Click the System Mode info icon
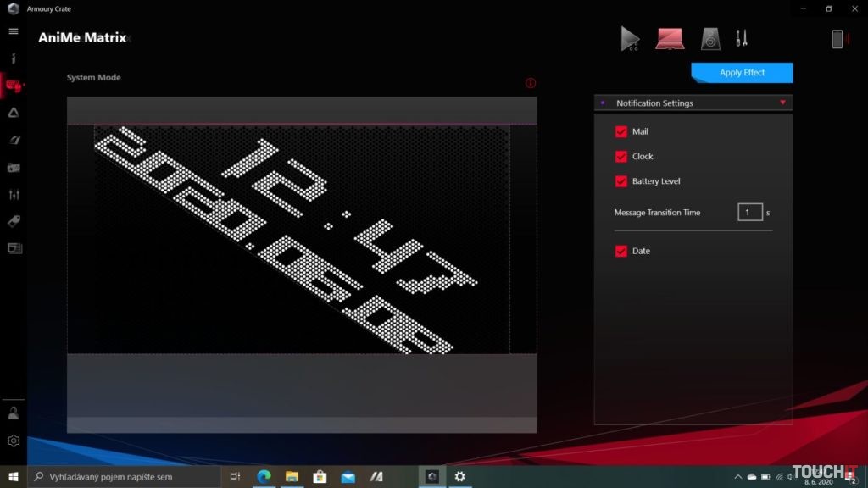Screen dimensions: 868x488 click(531, 83)
